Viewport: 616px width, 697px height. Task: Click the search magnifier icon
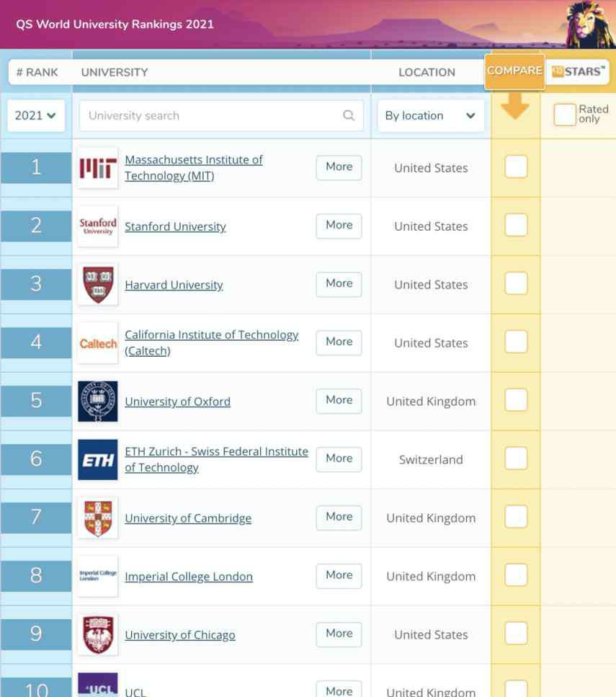coord(349,115)
